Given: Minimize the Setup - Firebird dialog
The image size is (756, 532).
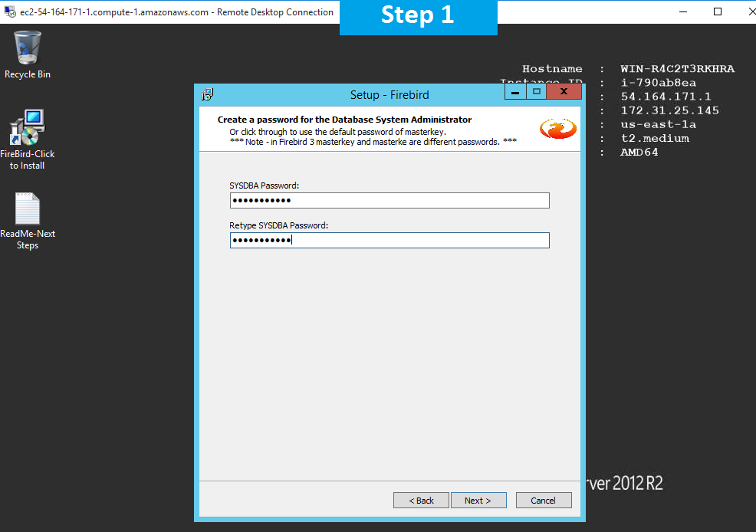Looking at the screenshot, I should tap(515, 92).
